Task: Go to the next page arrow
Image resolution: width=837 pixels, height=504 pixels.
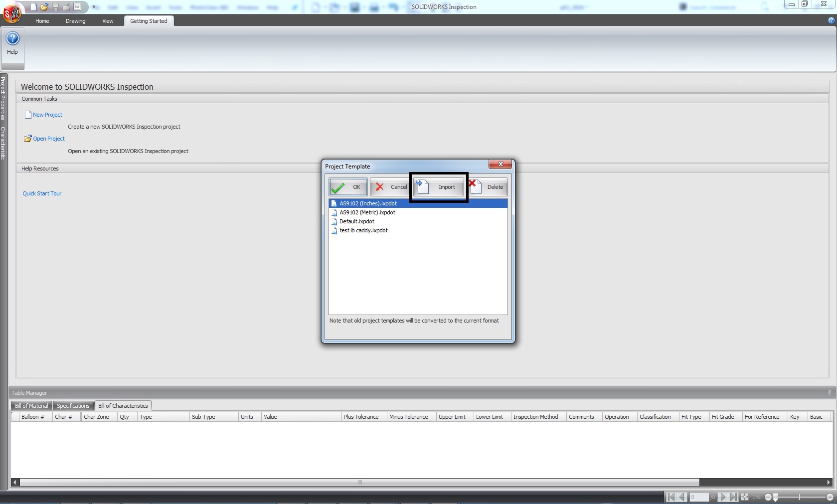Action: coord(722,497)
